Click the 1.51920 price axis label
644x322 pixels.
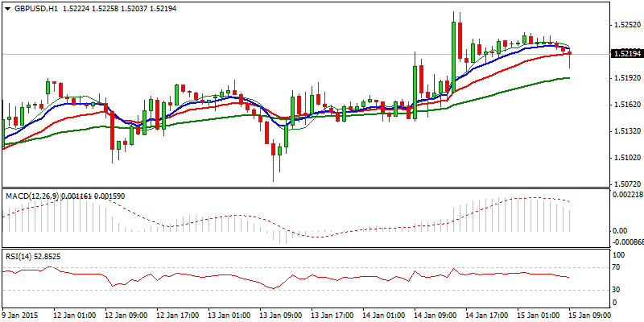point(626,78)
